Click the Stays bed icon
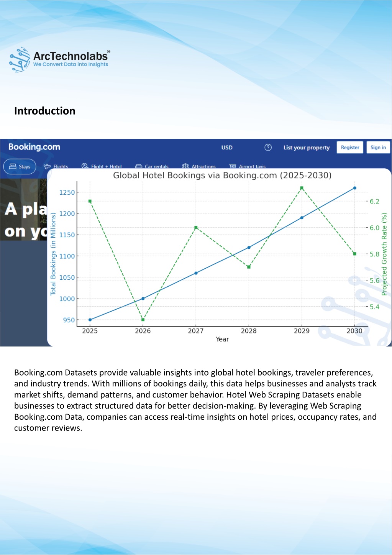Screen dimensions: 392x555 [13, 166]
